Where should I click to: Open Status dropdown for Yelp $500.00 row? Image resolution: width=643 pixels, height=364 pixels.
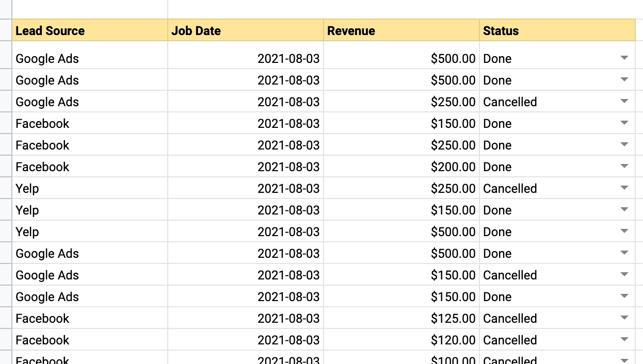624,231
